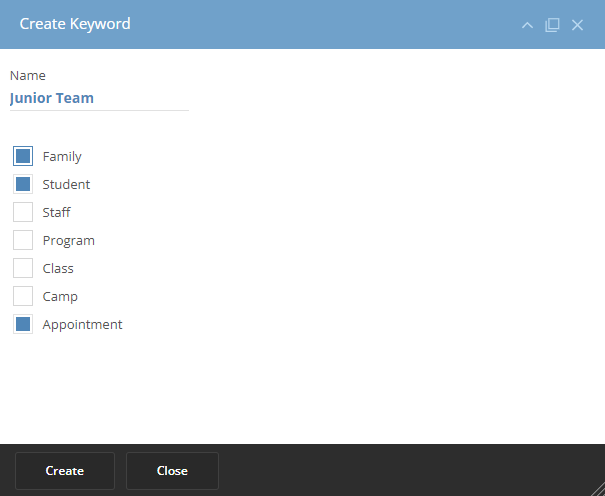The width and height of the screenshot is (605, 496).
Task: Click the Family label text
Action: [62, 157]
